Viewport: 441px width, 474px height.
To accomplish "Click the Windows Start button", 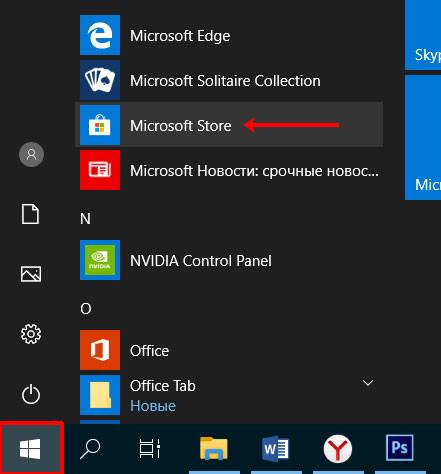I will (31, 448).
